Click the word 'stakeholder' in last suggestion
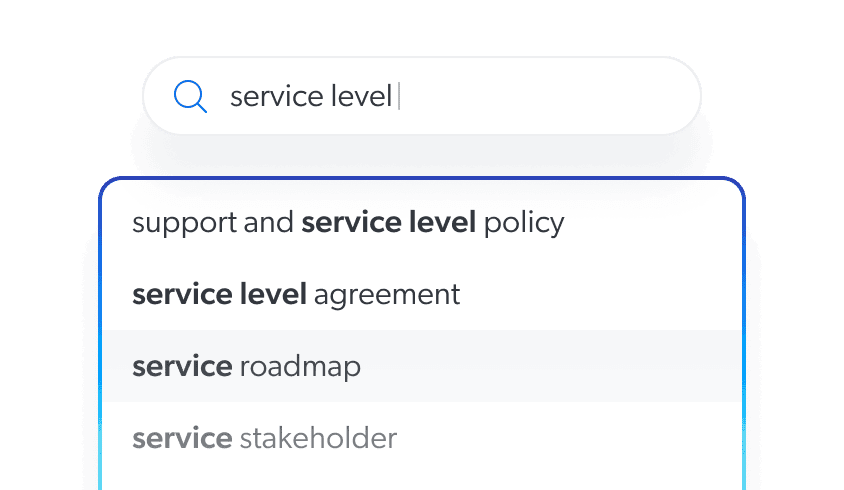The height and width of the screenshot is (490, 844). 318,438
